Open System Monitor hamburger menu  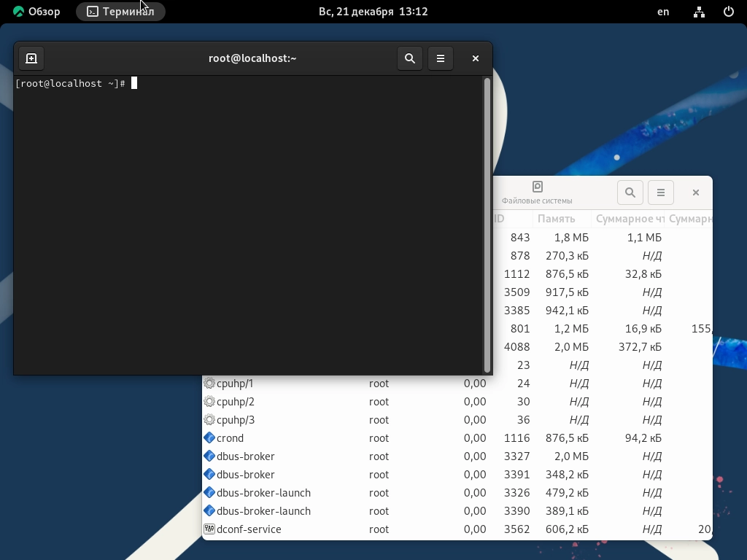pos(661,192)
